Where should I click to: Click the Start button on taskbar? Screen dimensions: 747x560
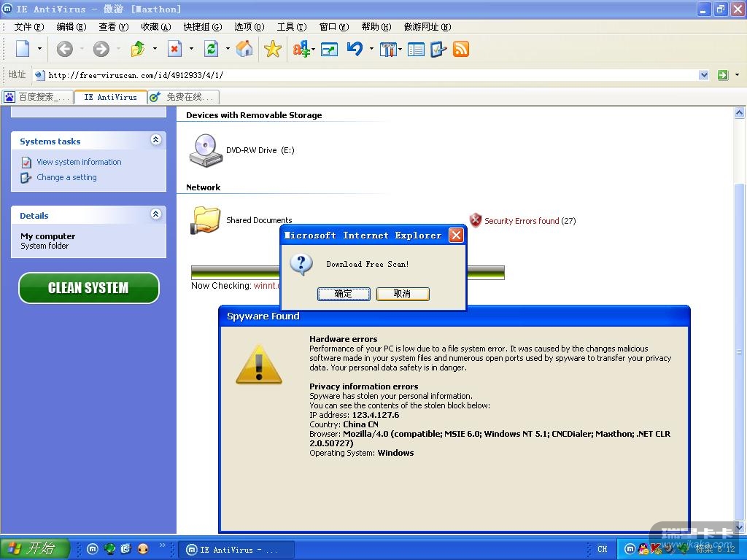(35, 548)
